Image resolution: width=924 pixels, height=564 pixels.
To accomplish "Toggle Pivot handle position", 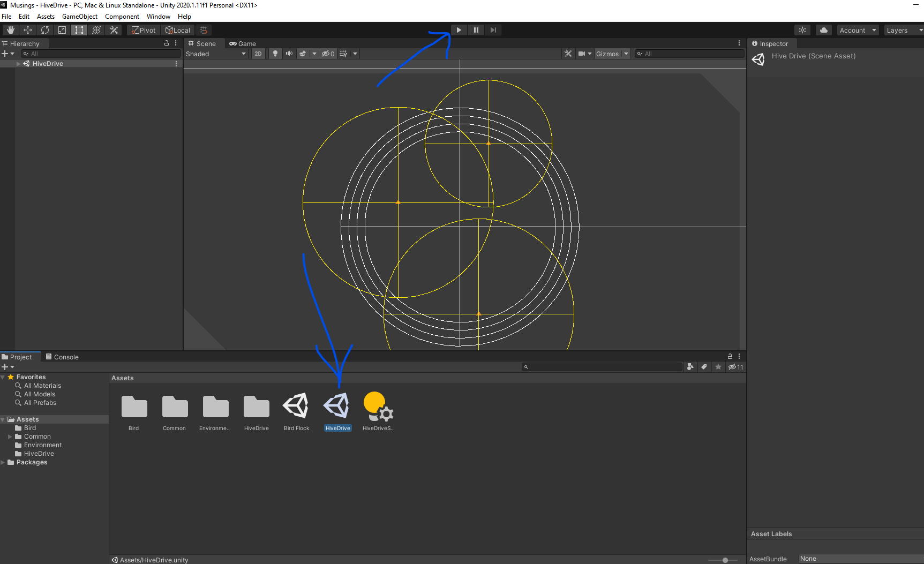I will [144, 30].
